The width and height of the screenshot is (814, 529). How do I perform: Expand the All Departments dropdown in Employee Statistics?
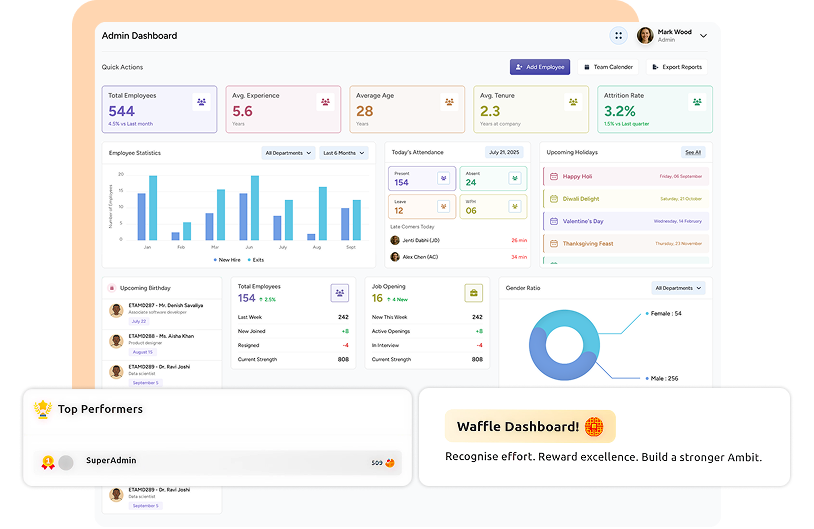point(288,153)
